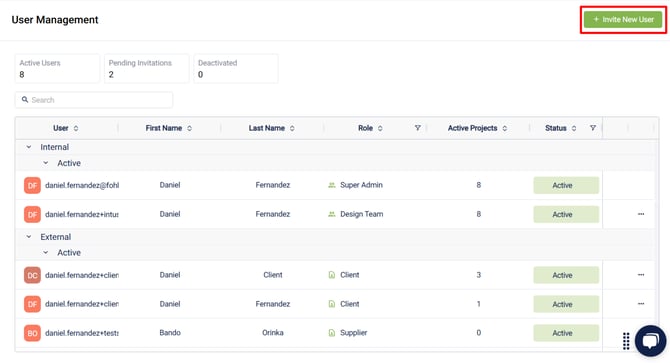Screen dimensions: 670x363
Task: Collapse the Internal group
Action: coord(29,147)
